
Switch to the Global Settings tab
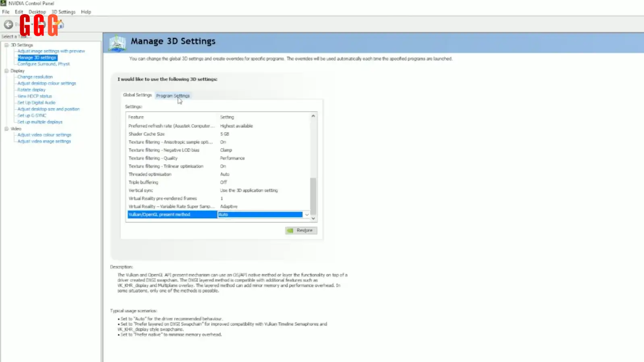pyautogui.click(x=137, y=95)
